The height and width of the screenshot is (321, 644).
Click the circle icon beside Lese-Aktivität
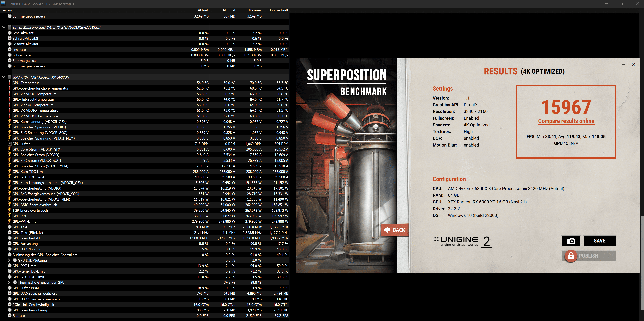tap(10, 33)
